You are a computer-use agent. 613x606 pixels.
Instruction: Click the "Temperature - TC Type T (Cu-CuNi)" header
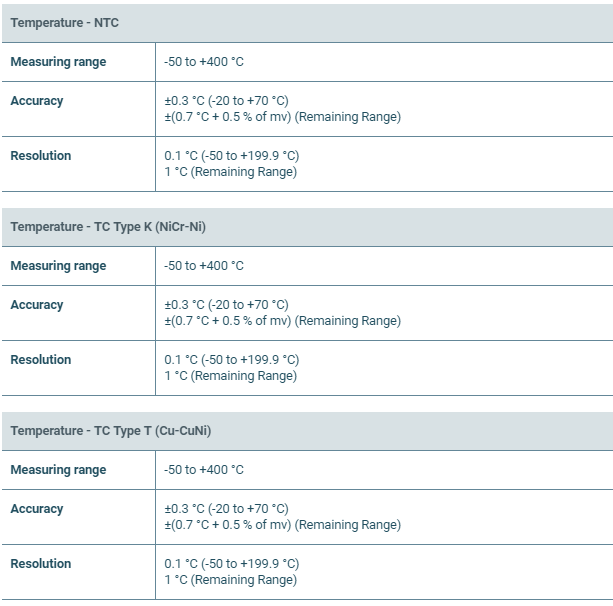tap(110, 431)
